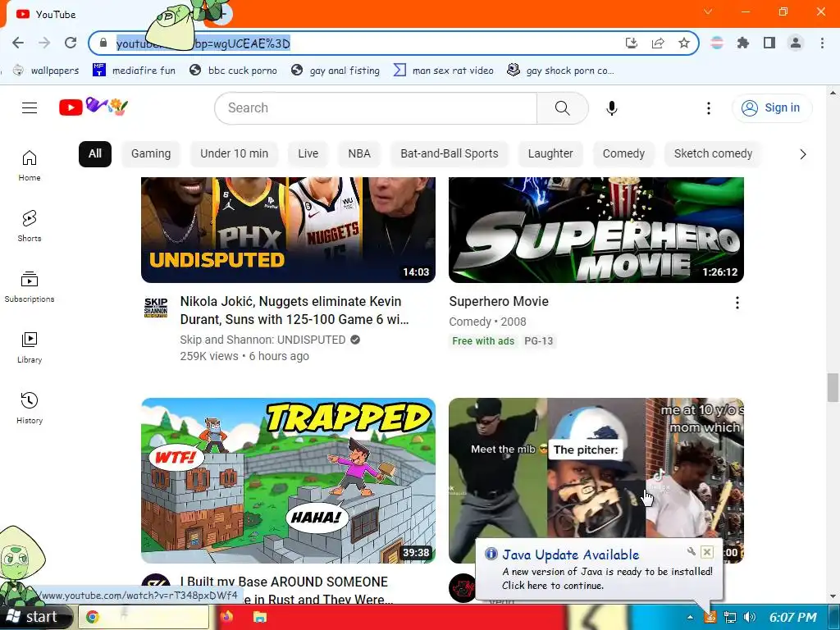Open the wallpapers bookmark

tap(47, 71)
